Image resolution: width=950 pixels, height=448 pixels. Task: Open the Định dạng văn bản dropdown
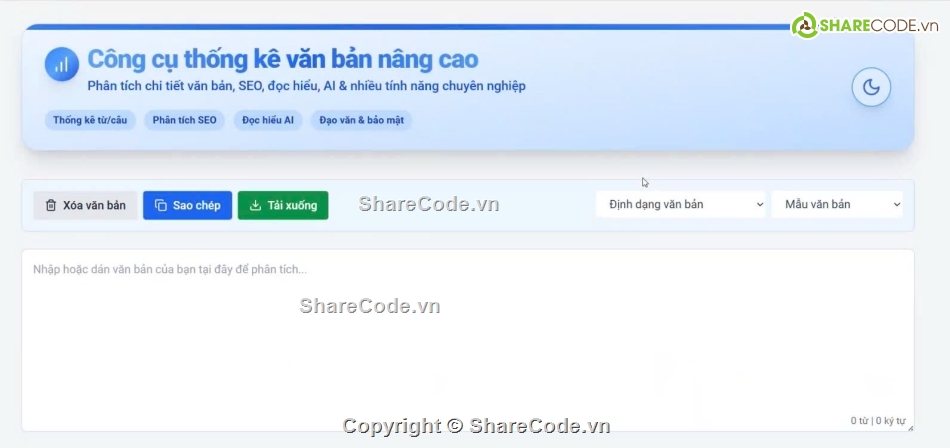click(x=680, y=204)
